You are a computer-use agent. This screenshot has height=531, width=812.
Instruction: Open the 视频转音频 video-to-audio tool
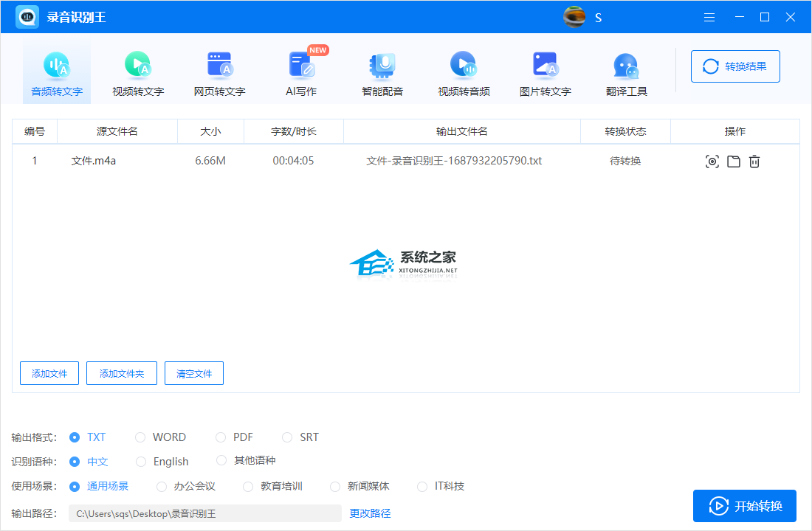pyautogui.click(x=464, y=74)
